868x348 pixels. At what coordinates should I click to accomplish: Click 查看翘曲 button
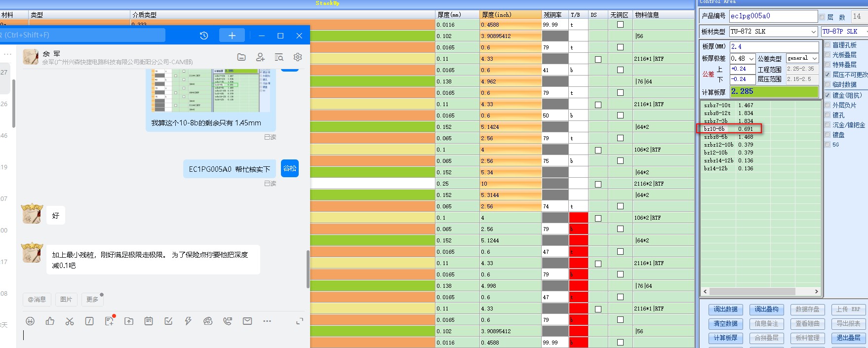pyautogui.click(x=807, y=324)
